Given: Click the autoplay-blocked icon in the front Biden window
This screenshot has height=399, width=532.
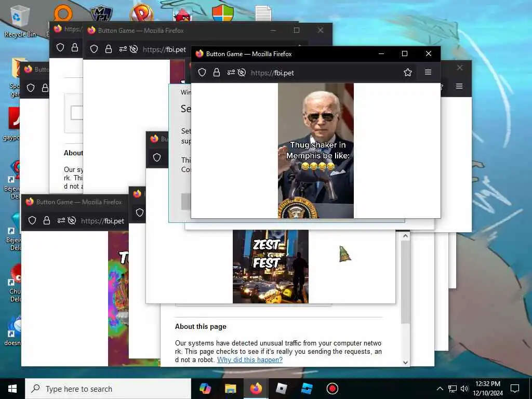Looking at the screenshot, I should pos(242,72).
